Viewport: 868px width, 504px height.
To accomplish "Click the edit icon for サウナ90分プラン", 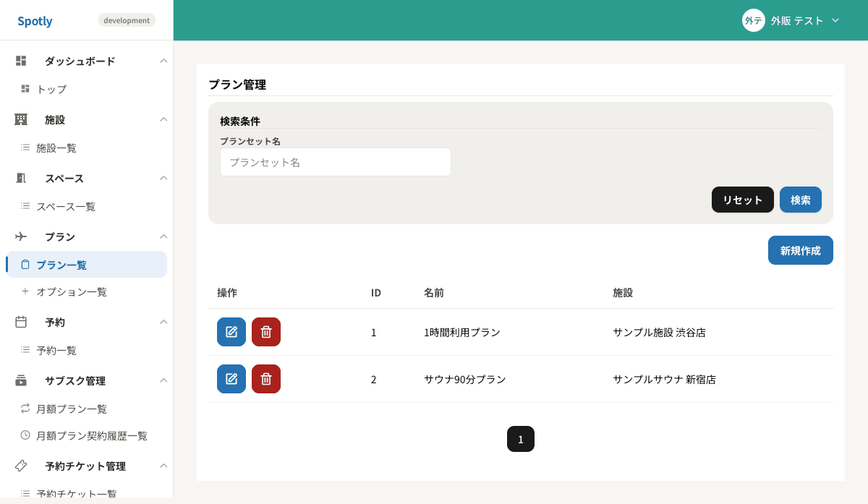I will pyautogui.click(x=231, y=379).
